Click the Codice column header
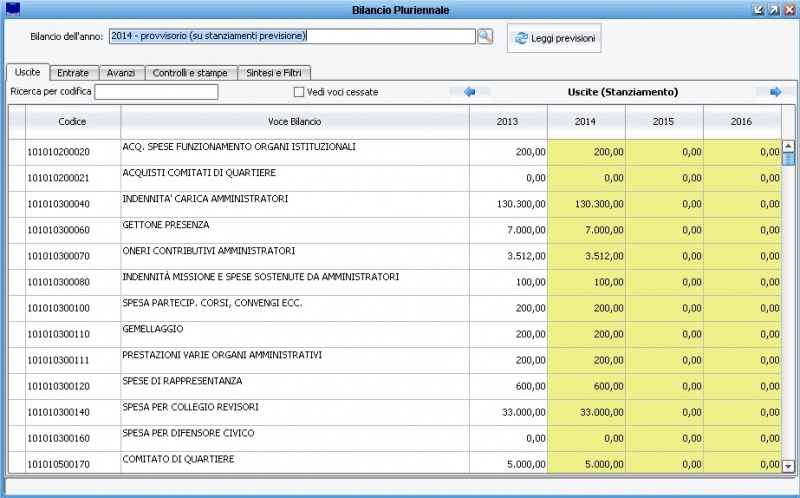The height and width of the screenshot is (498, 800). 73,122
